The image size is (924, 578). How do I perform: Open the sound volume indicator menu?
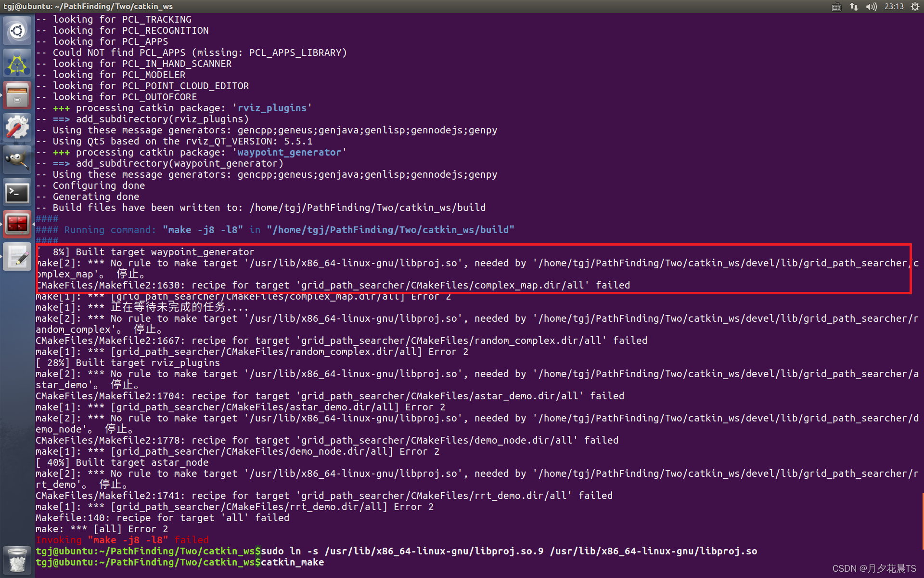pyautogui.click(x=871, y=7)
